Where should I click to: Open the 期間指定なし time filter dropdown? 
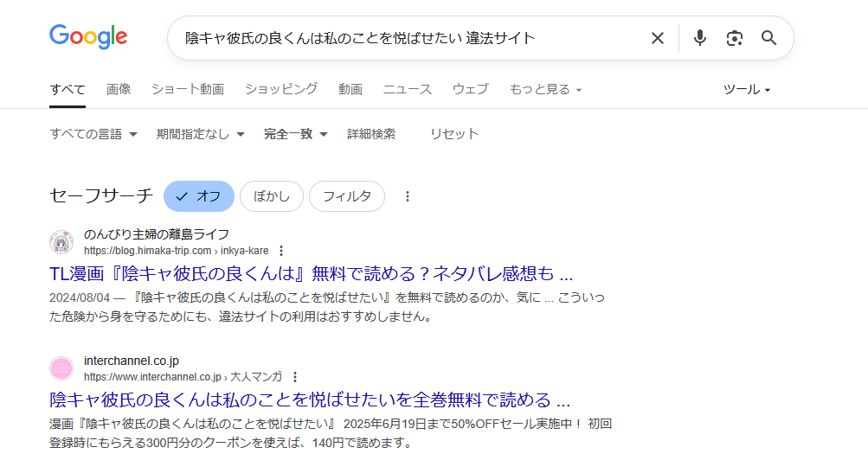pyautogui.click(x=201, y=134)
